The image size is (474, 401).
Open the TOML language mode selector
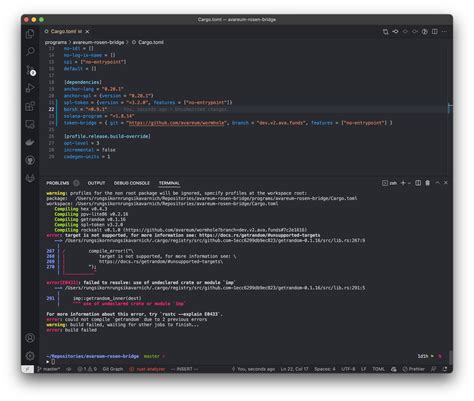click(x=378, y=369)
